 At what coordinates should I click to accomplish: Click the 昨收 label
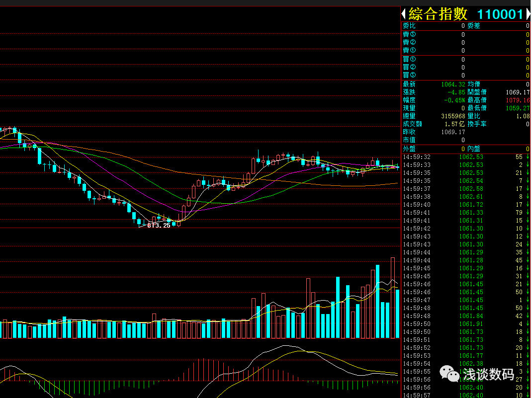pyautogui.click(x=409, y=132)
